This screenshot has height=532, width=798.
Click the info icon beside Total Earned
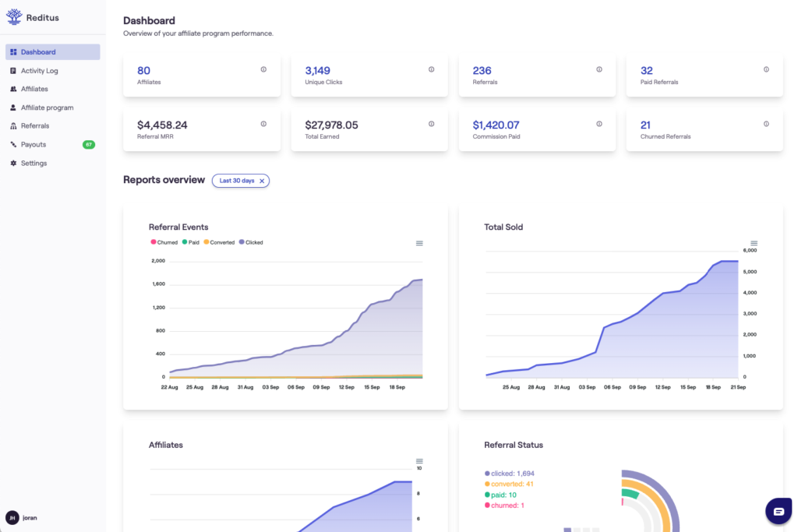coord(431,123)
